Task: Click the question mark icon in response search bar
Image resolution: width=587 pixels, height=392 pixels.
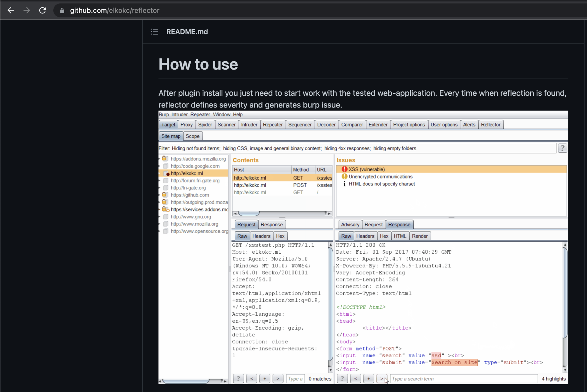Action: point(342,378)
